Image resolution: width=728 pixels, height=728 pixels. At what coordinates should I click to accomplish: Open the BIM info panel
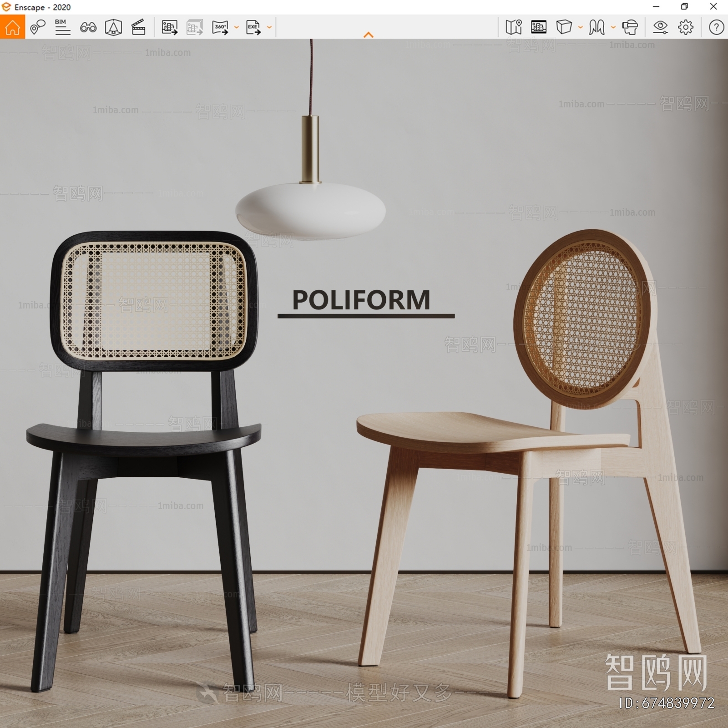click(x=62, y=27)
